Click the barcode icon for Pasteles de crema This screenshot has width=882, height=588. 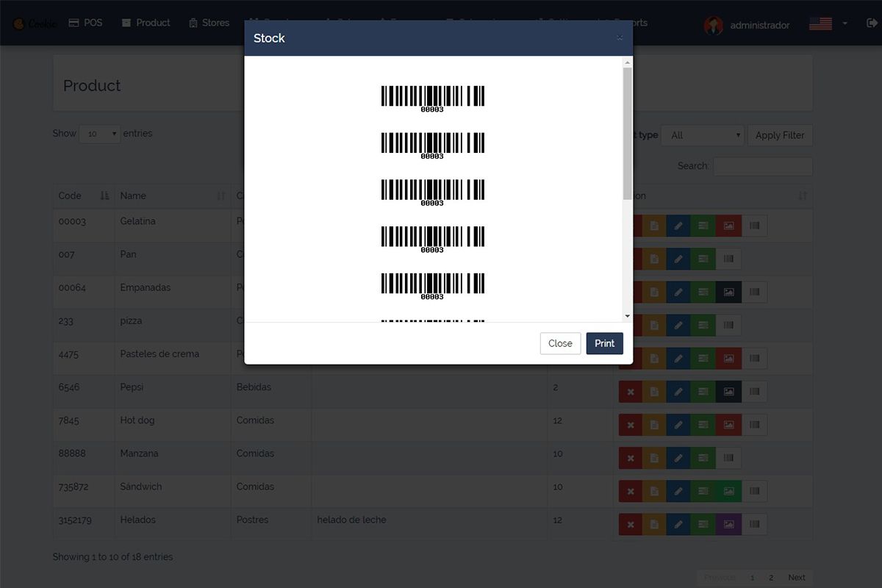coord(754,358)
